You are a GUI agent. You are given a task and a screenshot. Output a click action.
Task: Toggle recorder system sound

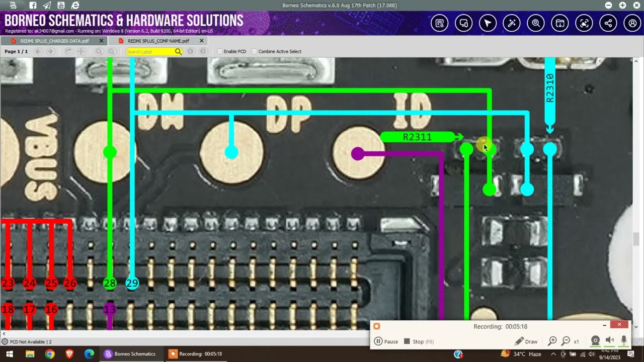[x=610, y=341]
